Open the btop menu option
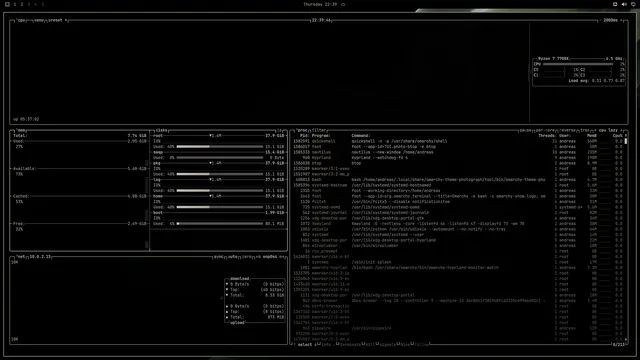This screenshot has width=640, height=360. pyautogui.click(x=38, y=20)
